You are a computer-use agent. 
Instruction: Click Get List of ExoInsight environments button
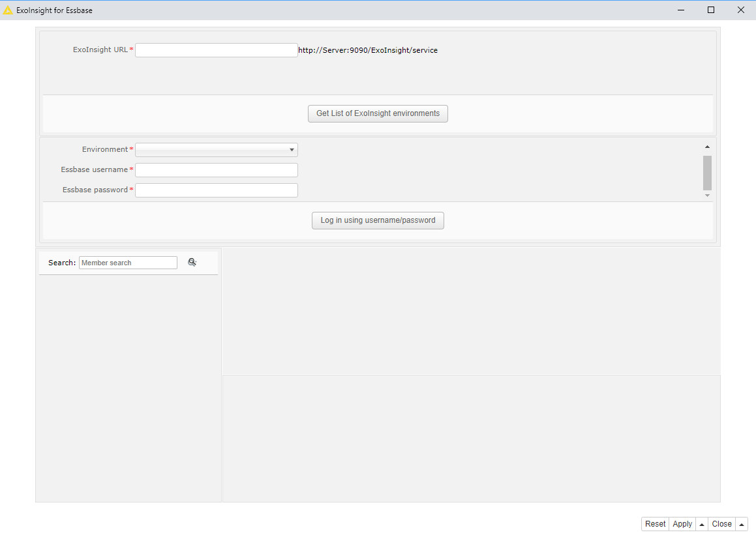click(378, 113)
